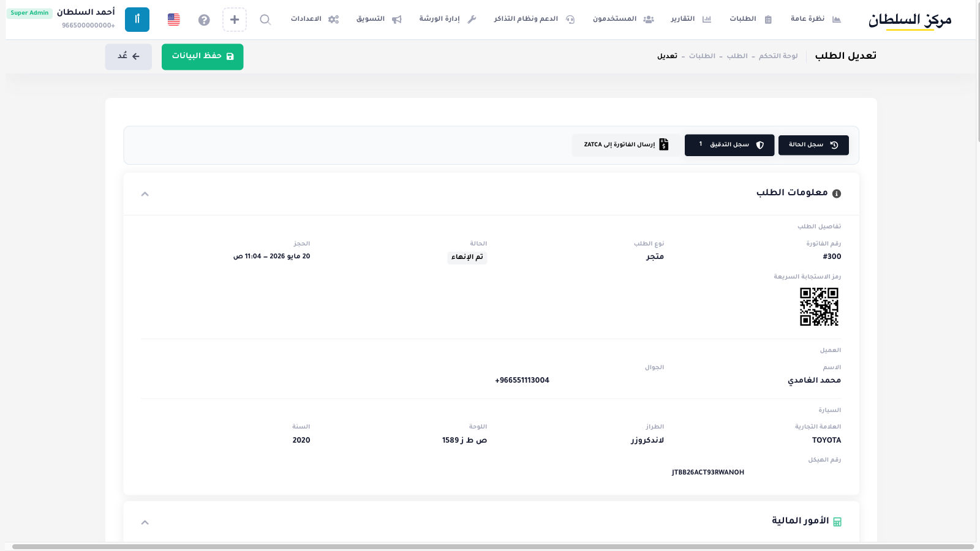Viewport: 980px width, 551px height.
Task: Click the search magnifier icon
Action: click(265, 20)
